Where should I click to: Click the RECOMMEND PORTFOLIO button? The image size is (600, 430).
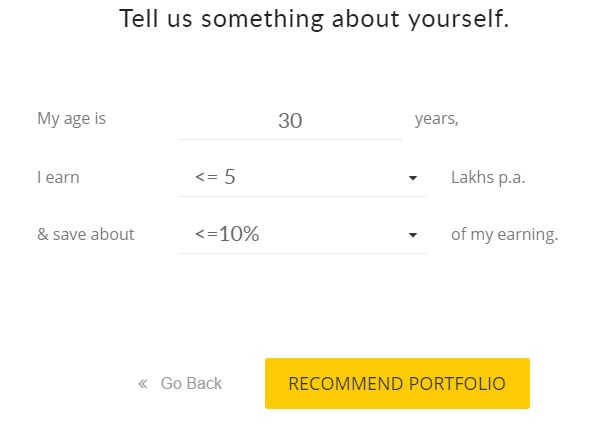(x=397, y=383)
